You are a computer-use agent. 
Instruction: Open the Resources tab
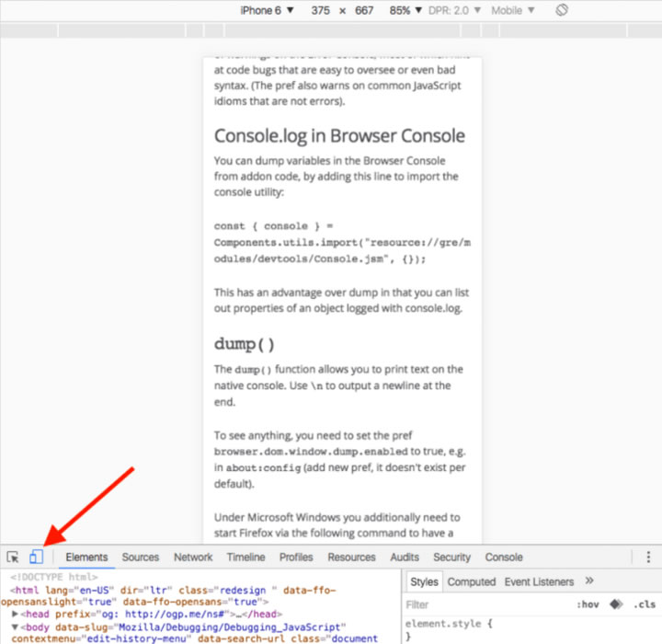(351, 557)
